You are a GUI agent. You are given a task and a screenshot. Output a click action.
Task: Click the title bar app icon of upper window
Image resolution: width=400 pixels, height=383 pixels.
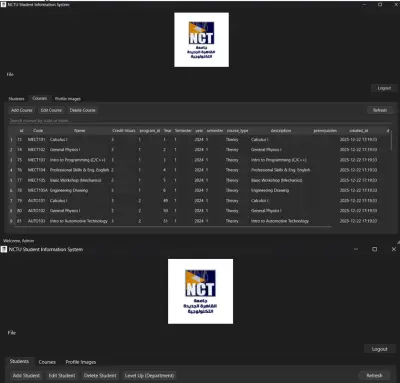click(4, 5)
